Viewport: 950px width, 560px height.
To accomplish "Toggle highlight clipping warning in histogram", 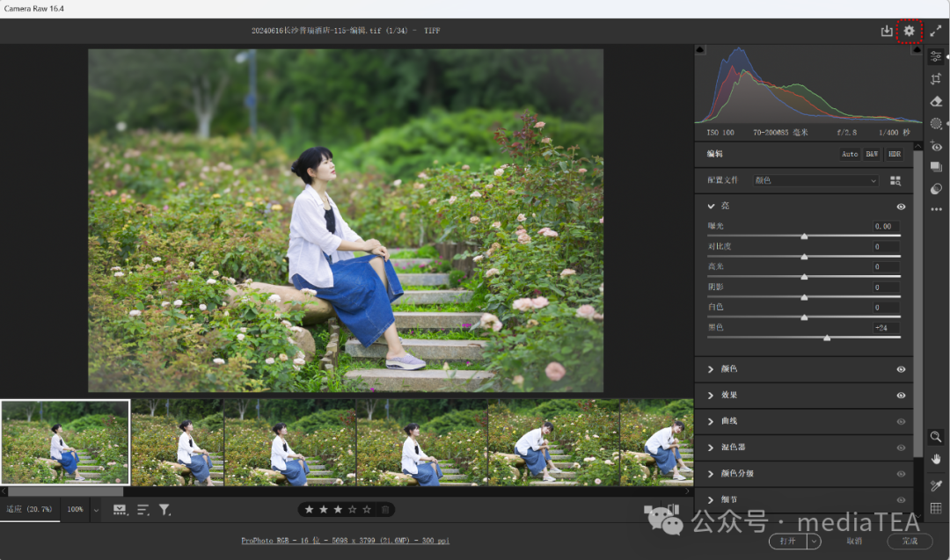I will point(917,49).
